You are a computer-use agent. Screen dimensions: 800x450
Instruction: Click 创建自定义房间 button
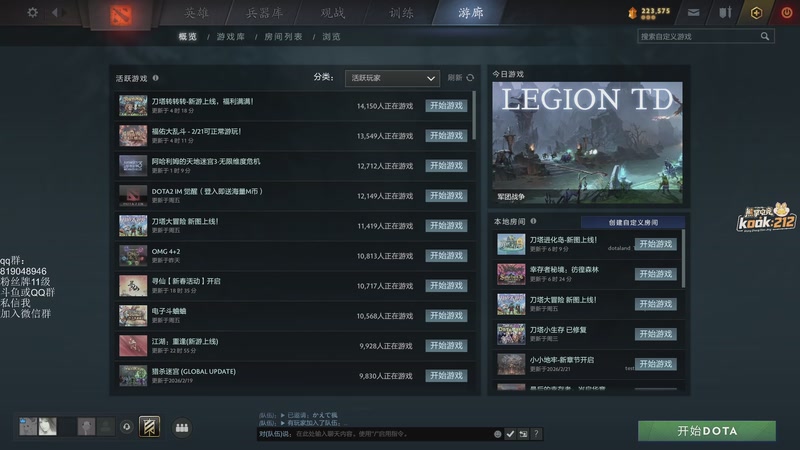[x=633, y=222]
